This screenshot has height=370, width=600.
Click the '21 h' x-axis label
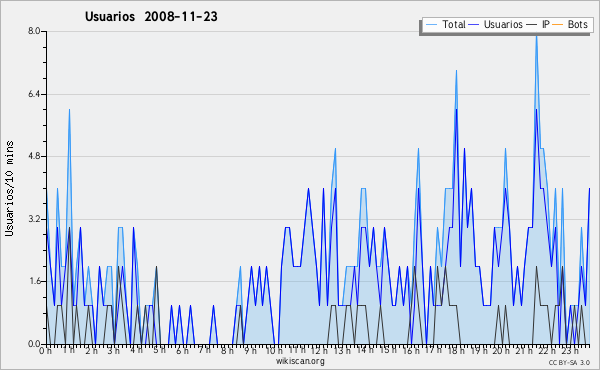point(524,351)
